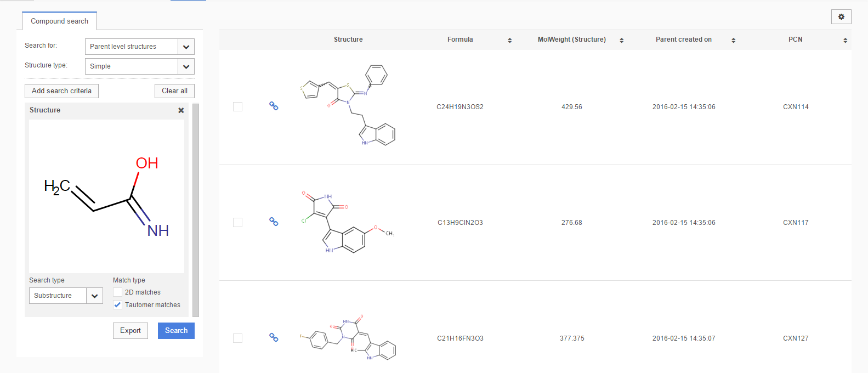Sort by Formula column arrows

[x=509, y=40]
